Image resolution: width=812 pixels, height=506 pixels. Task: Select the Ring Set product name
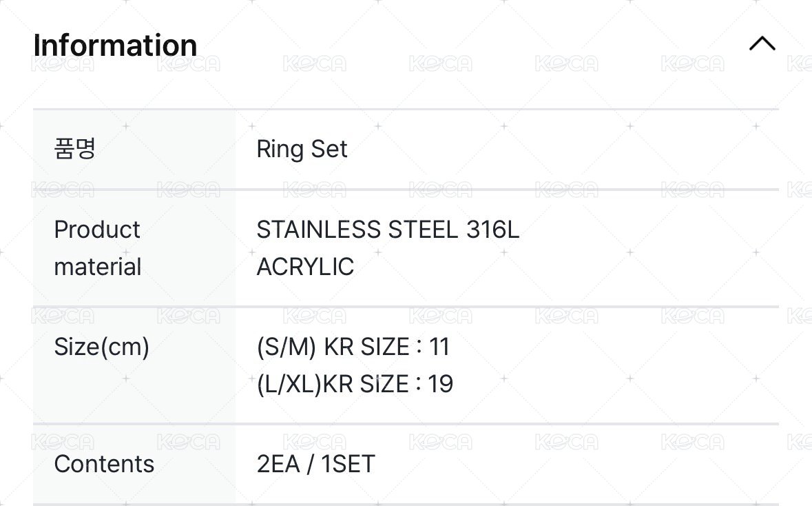302,149
